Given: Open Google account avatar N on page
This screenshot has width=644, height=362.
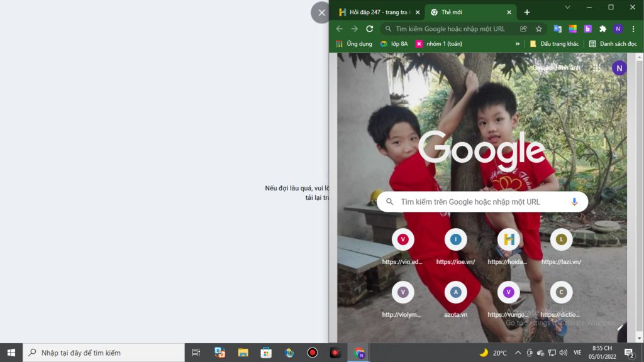Looking at the screenshot, I should coord(619,68).
